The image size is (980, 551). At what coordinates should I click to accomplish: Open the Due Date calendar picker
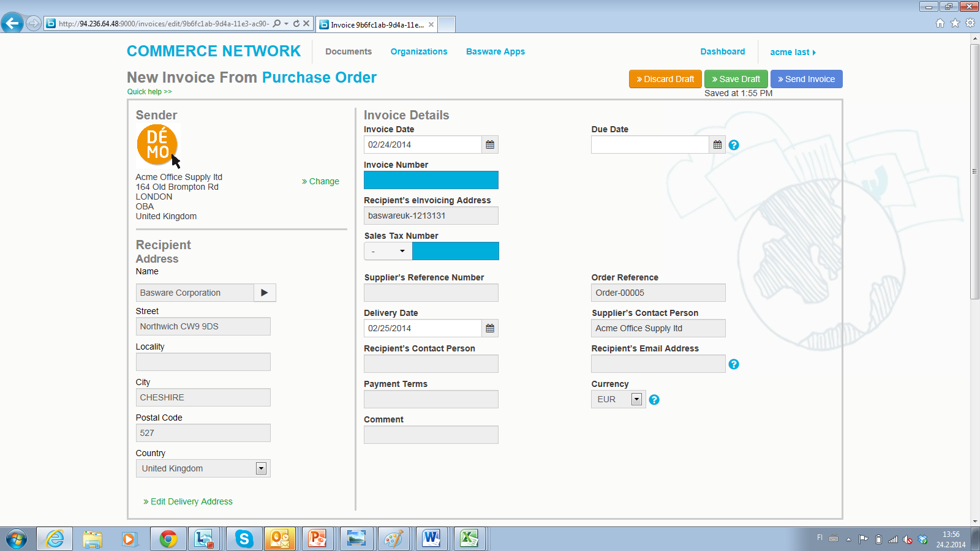[717, 144]
